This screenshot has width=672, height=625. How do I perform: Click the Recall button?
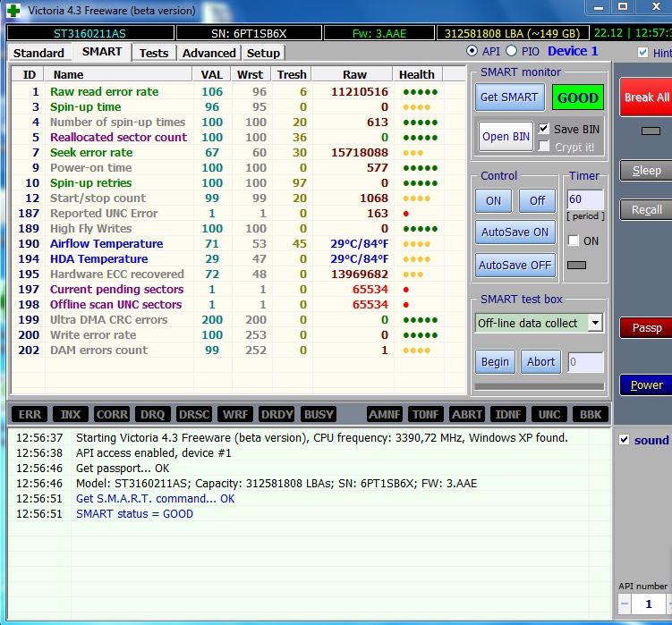coord(646,210)
